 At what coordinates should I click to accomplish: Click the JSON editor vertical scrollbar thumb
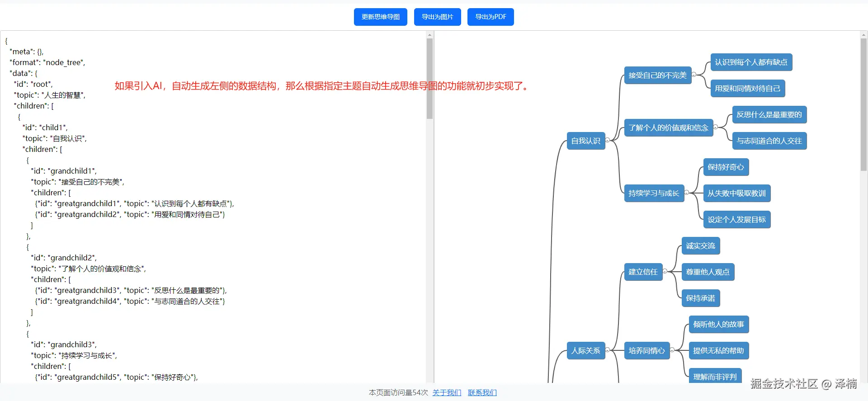429,79
